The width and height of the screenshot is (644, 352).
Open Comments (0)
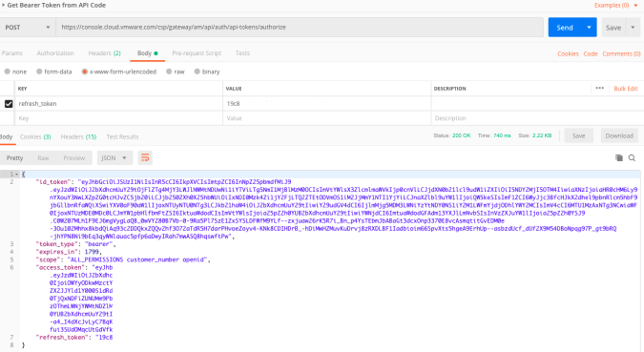pos(621,53)
